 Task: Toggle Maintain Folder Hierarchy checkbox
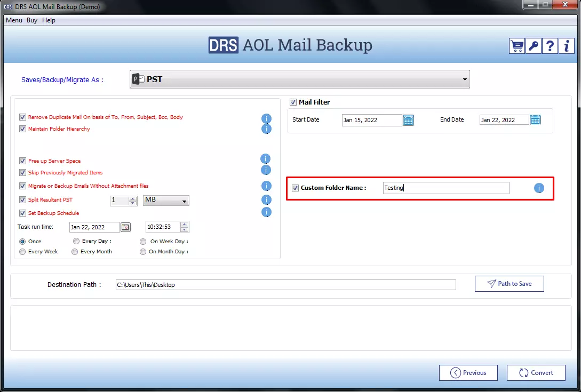click(22, 129)
